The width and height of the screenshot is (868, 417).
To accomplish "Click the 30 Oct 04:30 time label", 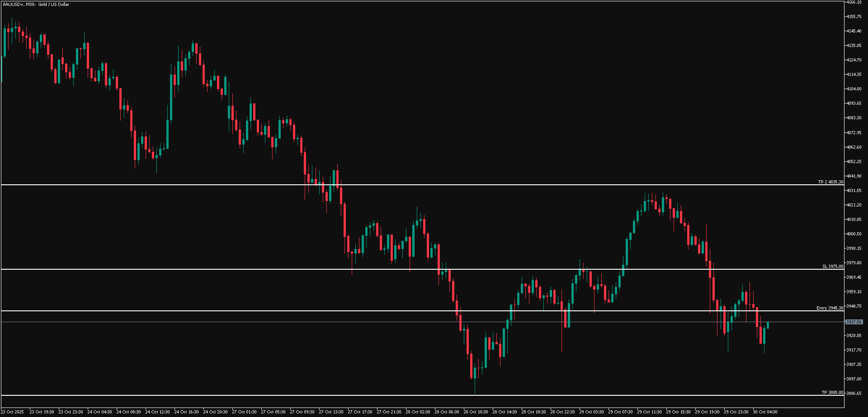I will point(765,412).
